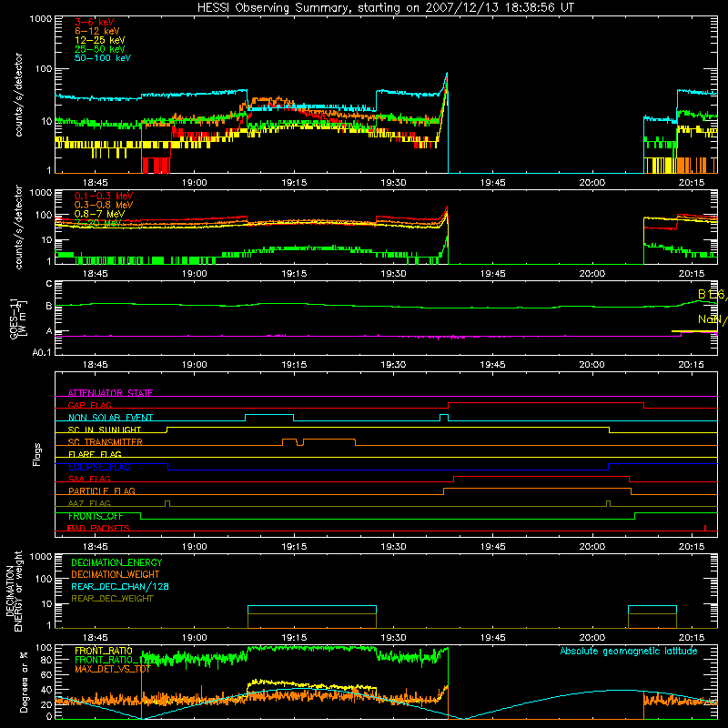Click the DECIMATION ENERGY or weight axis title

point(14,591)
